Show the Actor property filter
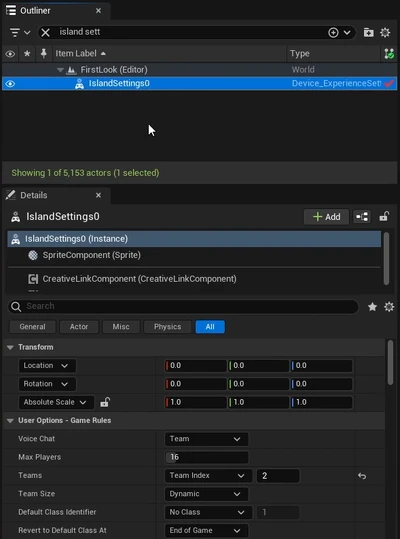The height and width of the screenshot is (539, 400). [x=79, y=327]
